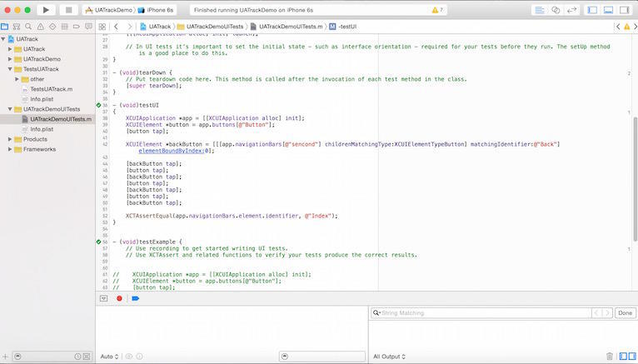The image size is (638, 364).
Task: Stop the running task
Action: [68, 10]
